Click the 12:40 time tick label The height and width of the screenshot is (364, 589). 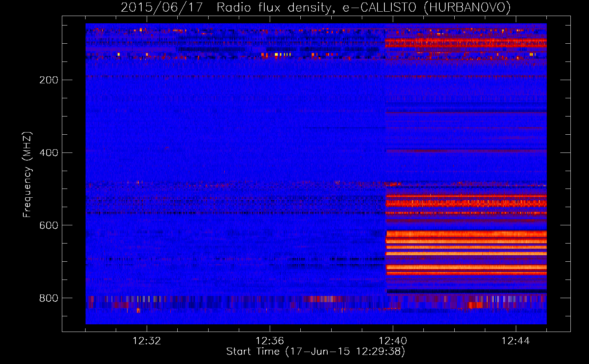click(393, 341)
